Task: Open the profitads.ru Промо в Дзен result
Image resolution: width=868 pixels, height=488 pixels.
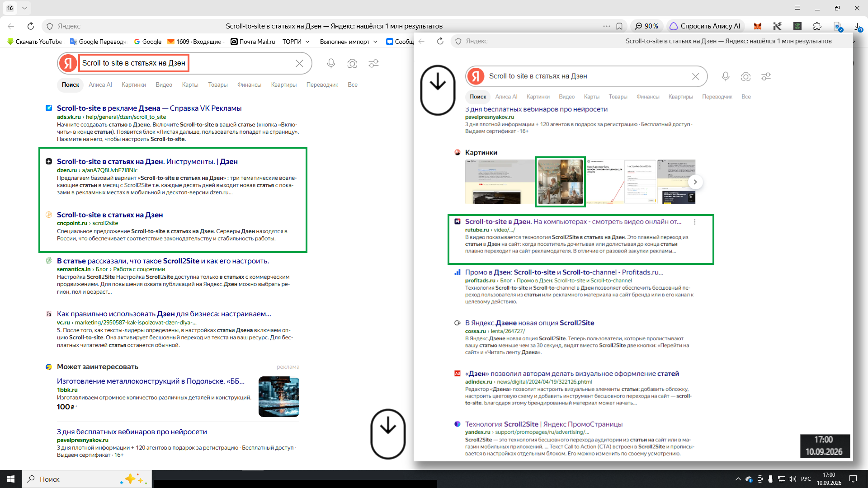Action: [564, 272]
